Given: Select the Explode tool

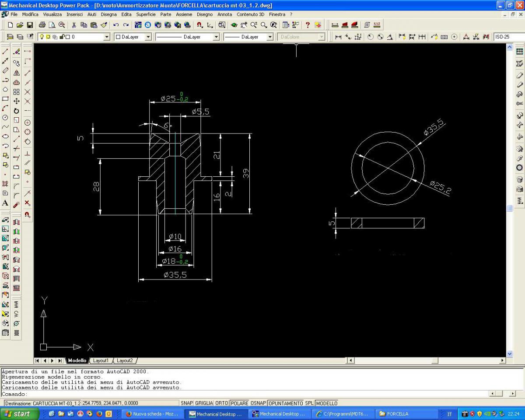Looking at the screenshot, I should pyautogui.click(x=16, y=204).
